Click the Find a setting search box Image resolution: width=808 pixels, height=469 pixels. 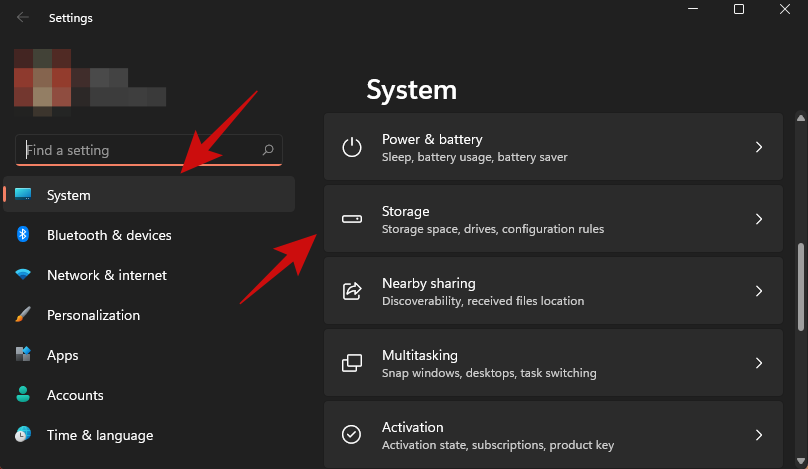pyautogui.click(x=140, y=150)
